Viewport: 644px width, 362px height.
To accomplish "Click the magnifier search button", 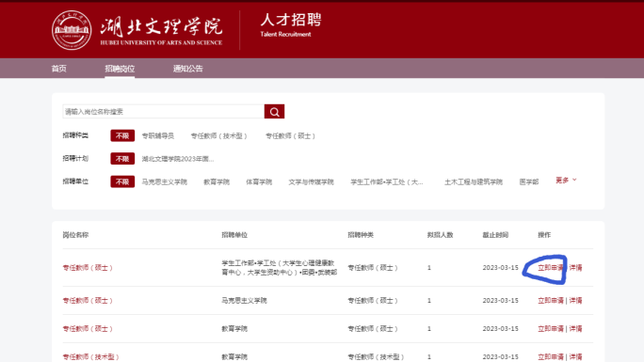I will 274,112.
